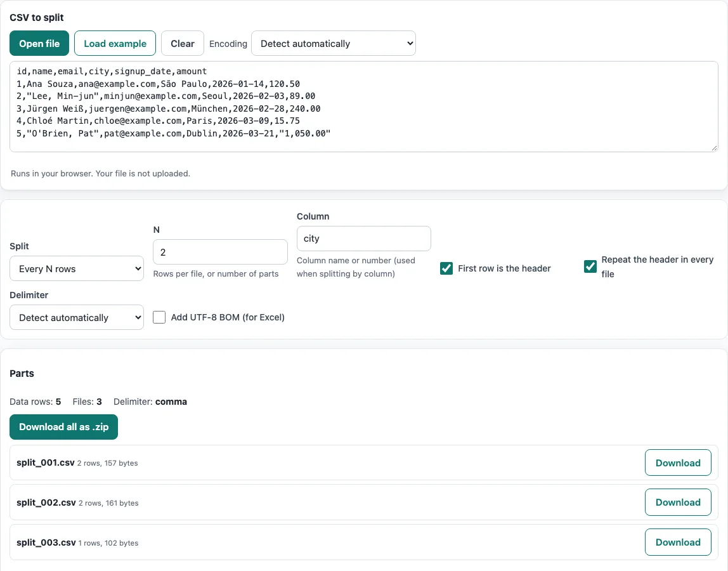Click the CSV row for Ana Souza
728x571 pixels.
tap(159, 84)
